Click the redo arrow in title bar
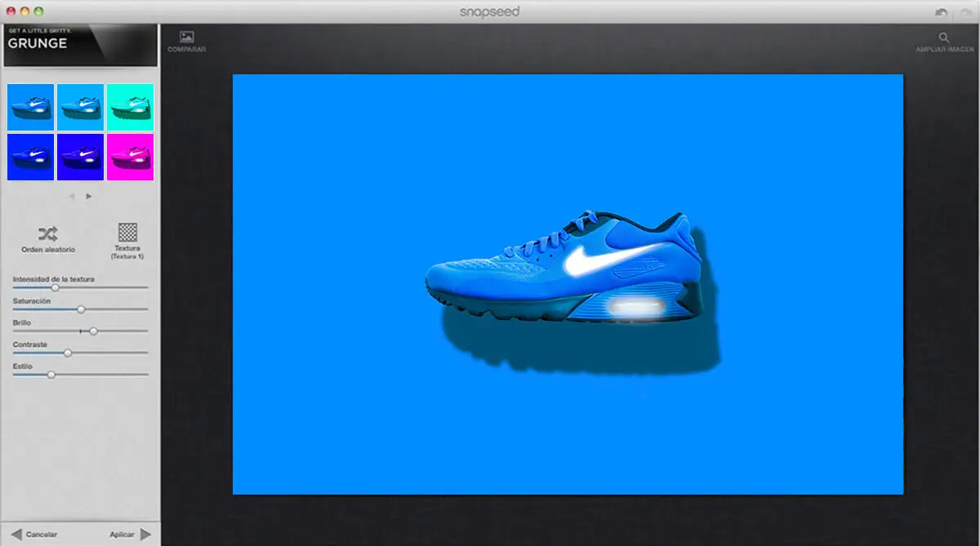980x546 pixels. pos(966,12)
